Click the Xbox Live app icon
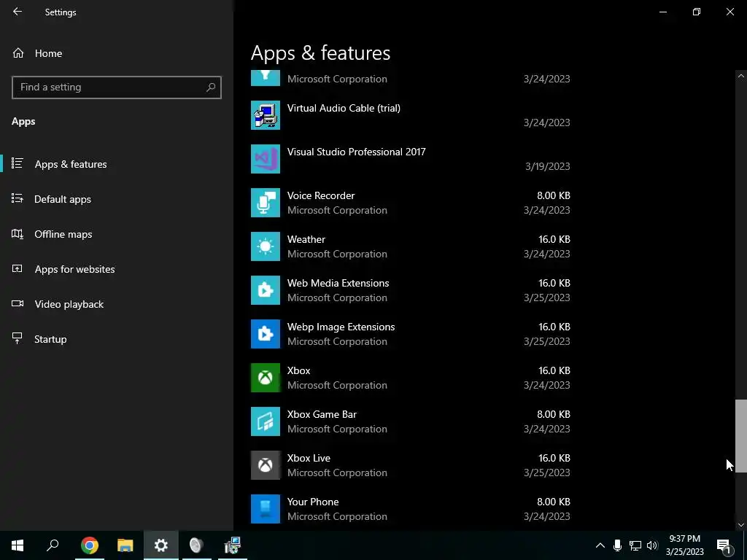This screenshot has height=560, width=747. coord(266,465)
